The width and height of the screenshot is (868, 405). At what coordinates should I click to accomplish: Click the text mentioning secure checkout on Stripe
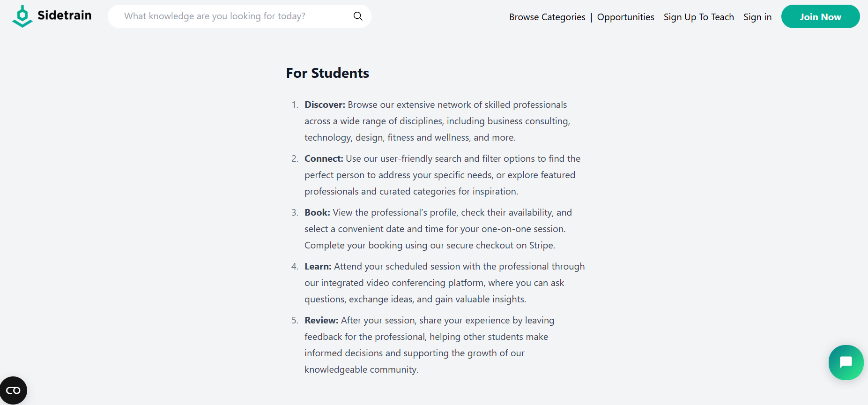[x=430, y=245]
